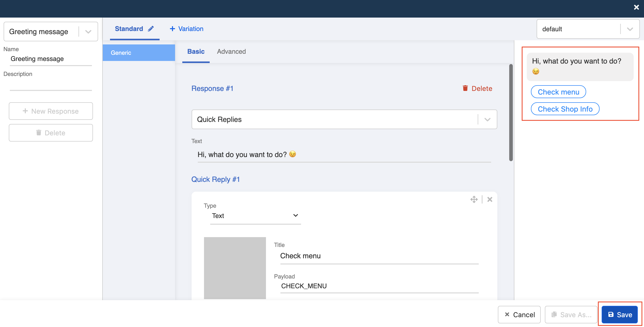Click the New Response button
The image size is (644, 327).
click(x=51, y=111)
